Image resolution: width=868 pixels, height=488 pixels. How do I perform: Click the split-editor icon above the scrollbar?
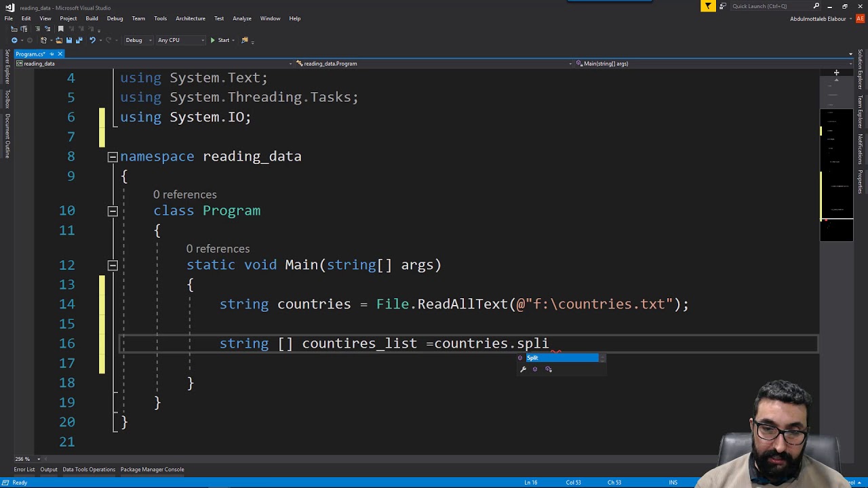click(x=836, y=73)
